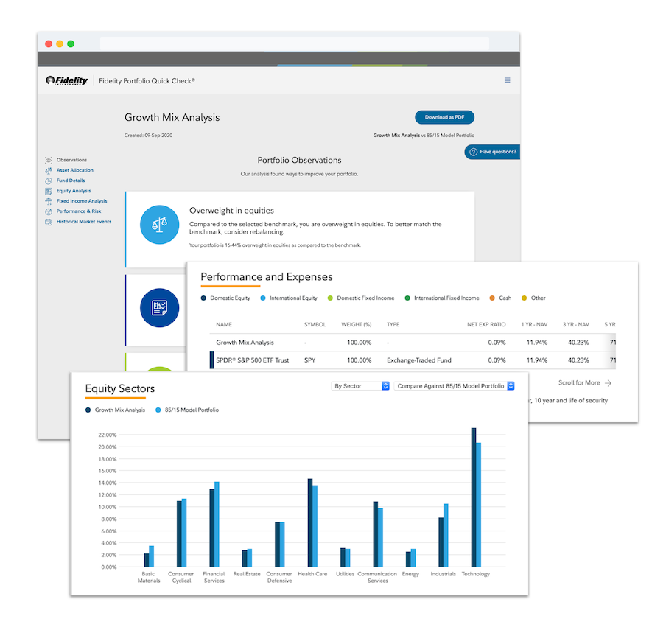
Task: Go to Equity Analysis section
Action: [73, 191]
